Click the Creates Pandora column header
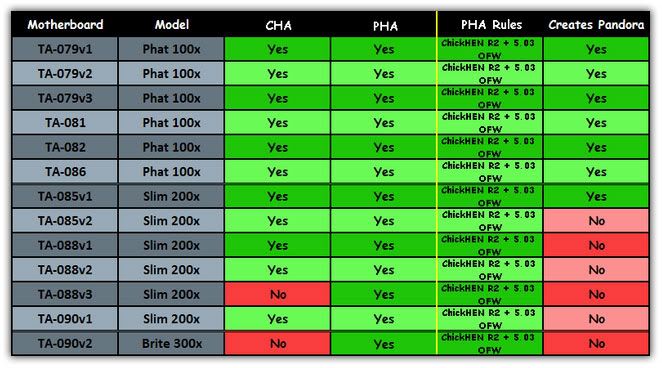The height and width of the screenshot is (368, 662). tap(596, 24)
